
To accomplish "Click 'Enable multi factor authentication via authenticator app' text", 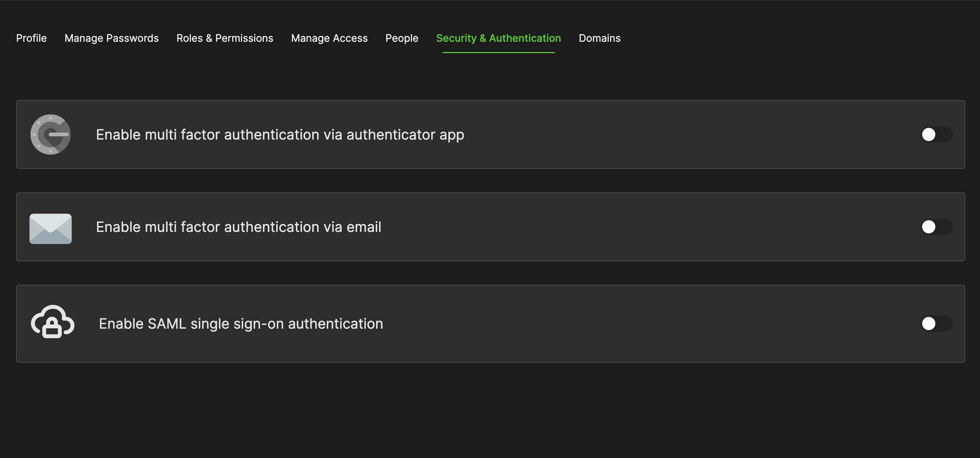I will point(280,135).
